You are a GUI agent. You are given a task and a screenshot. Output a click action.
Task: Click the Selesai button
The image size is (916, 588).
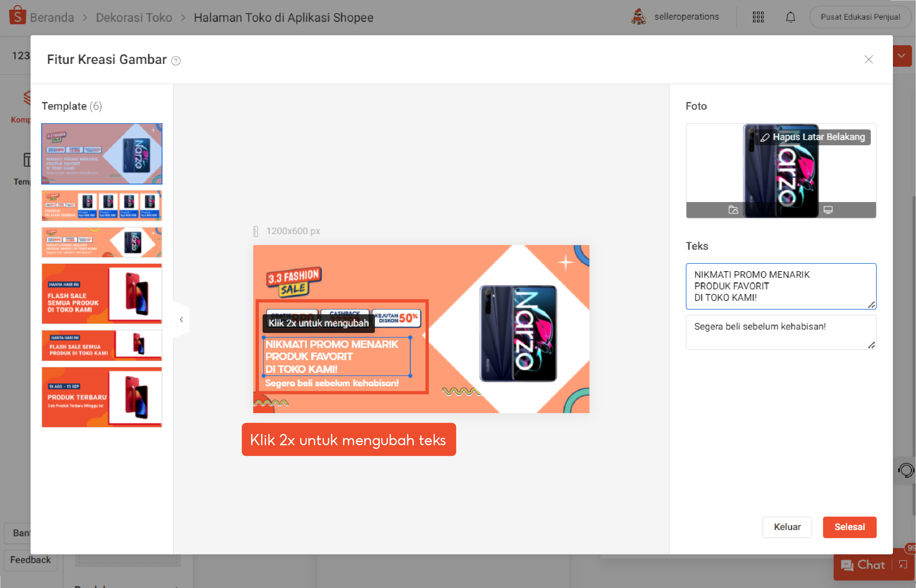tap(849, 527)
